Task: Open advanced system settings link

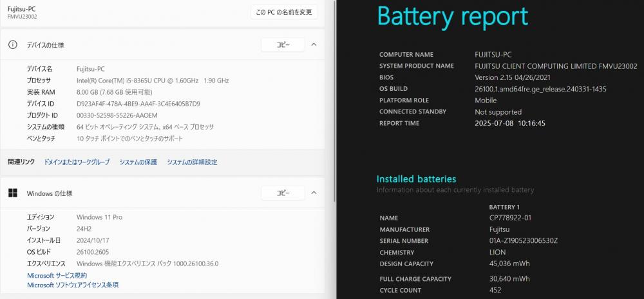Action: (x=192, y=162)
